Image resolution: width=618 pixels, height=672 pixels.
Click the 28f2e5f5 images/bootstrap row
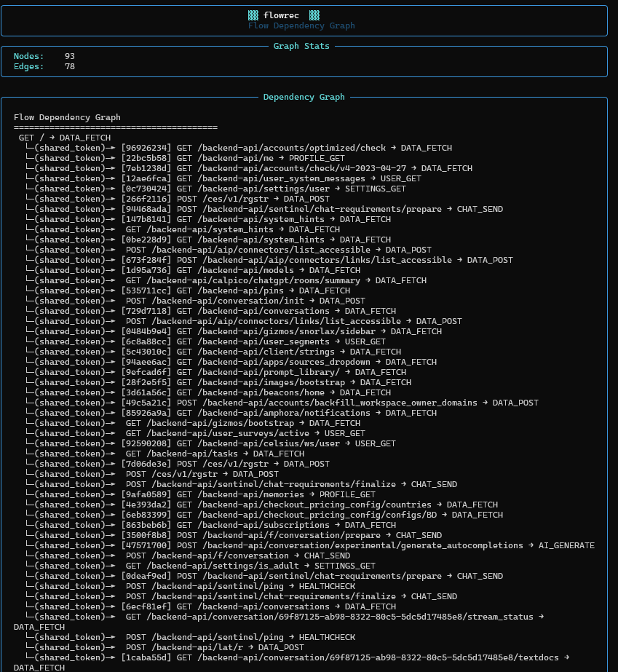click(218, 383)
